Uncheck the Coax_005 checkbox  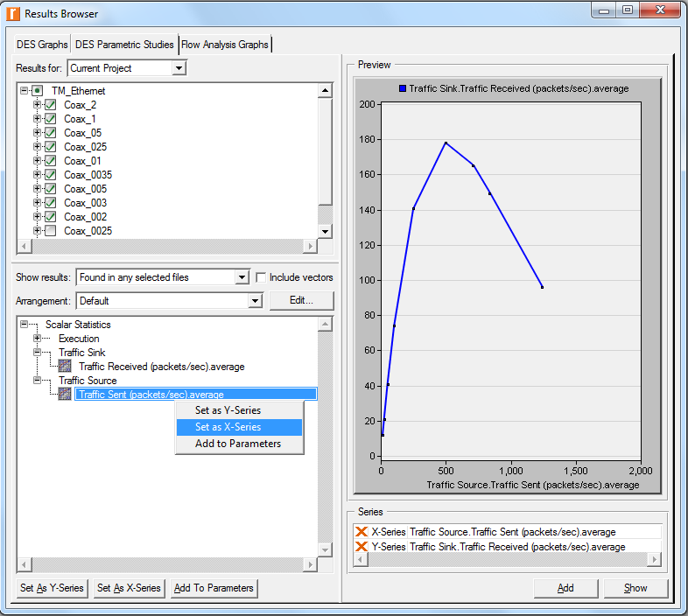[51, 189]
